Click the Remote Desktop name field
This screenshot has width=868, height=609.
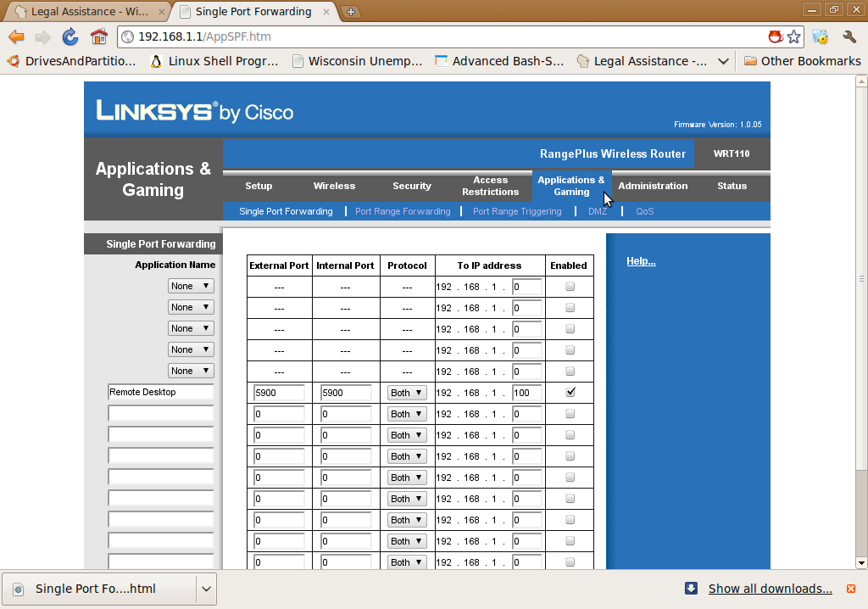(160, 392)
